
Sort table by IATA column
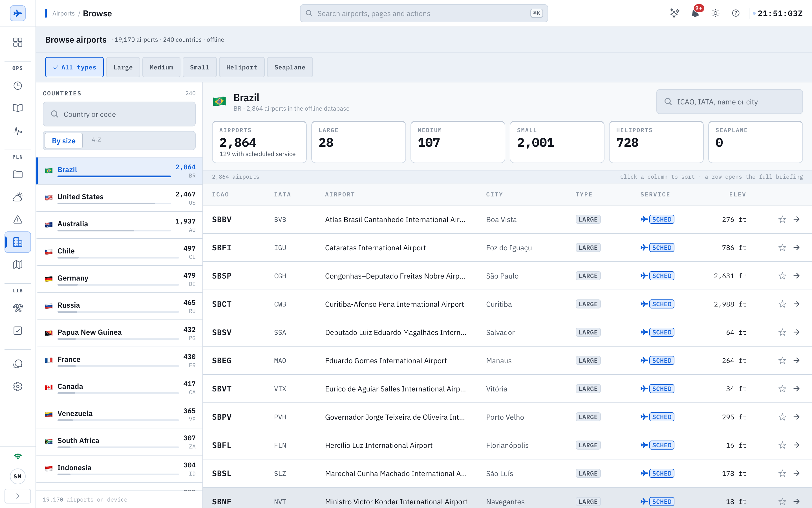click(x=282, y=194)
